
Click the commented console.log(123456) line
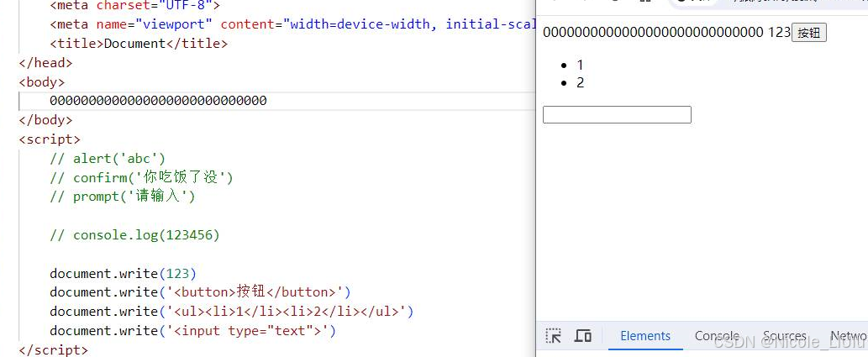(134, 235)
